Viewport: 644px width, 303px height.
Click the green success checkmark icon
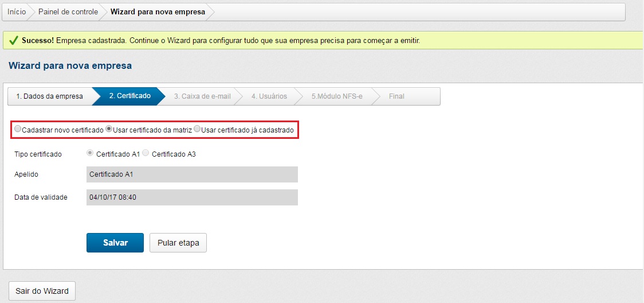click(x=14, y=41)
